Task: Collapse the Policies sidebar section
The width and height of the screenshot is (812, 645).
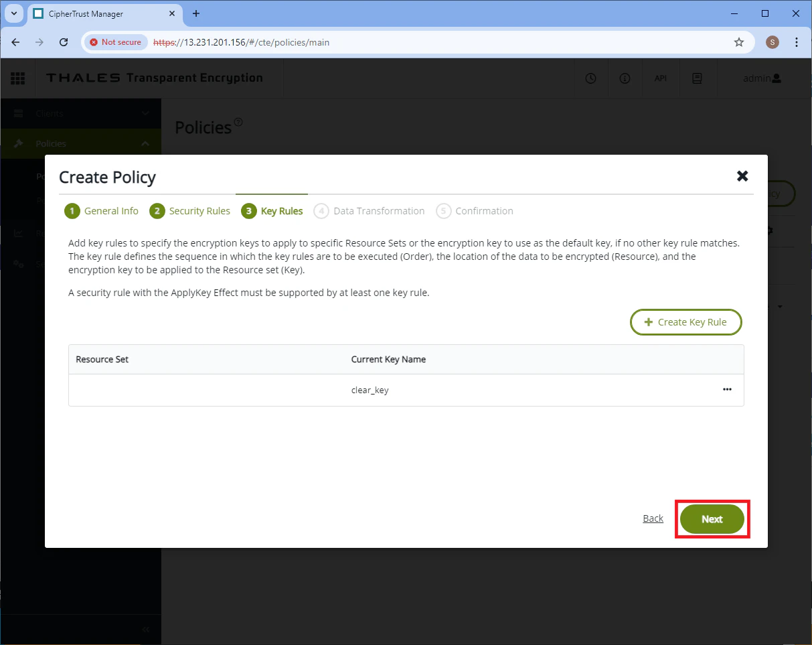Action: (x=145, y=144)
